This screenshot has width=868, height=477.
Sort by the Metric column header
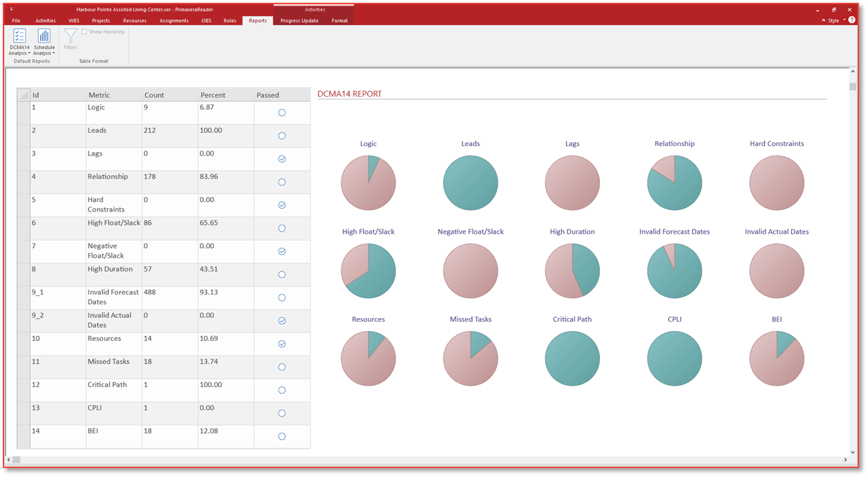(x=114, y=95)
